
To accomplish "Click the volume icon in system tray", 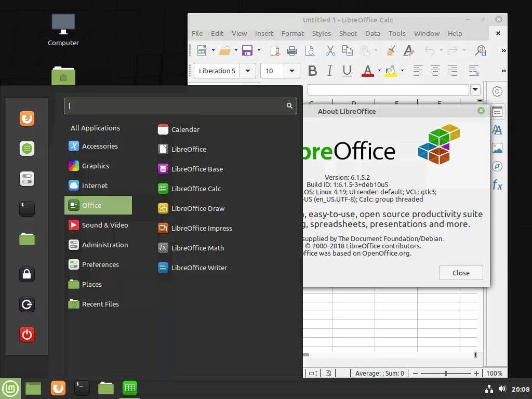I will coord(502,389).
